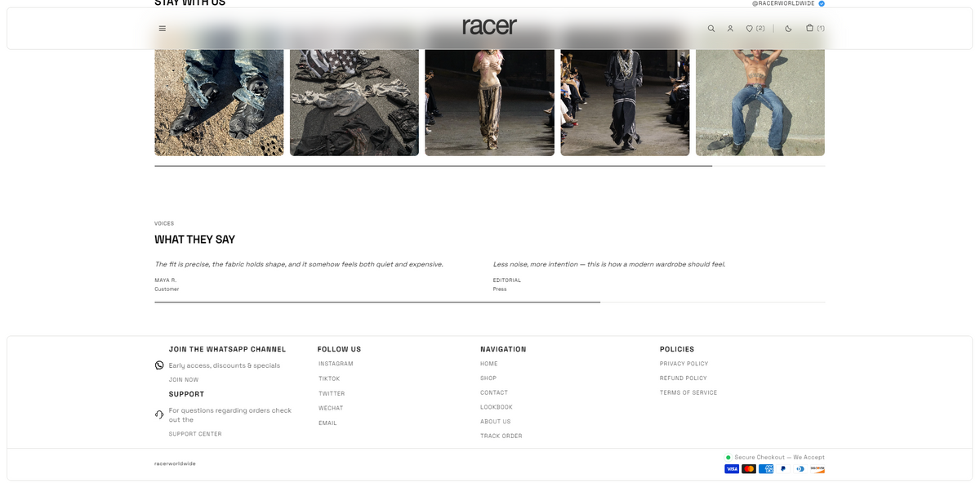Toggle dark mode with the moon icon
Viewport: 980px width, 488px height.
(x=788, y=29)
